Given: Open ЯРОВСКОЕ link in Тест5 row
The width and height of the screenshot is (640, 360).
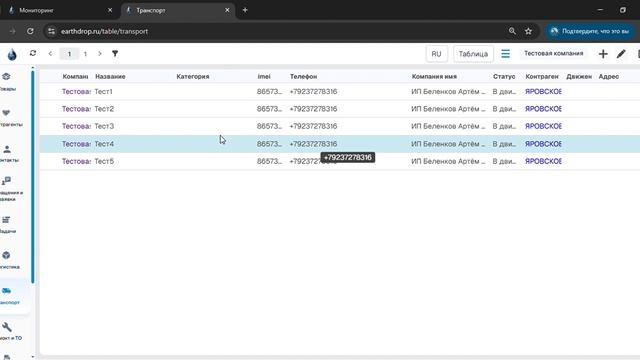Looking at the screenshot, I should 543,161.
